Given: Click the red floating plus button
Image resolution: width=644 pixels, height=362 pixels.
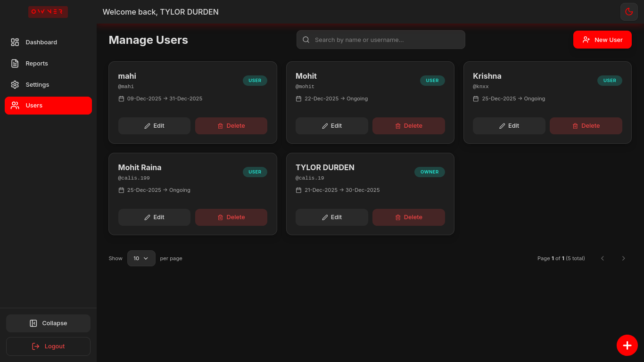Looking at the screenshot, I should pyautogui.click(x=627, y=345).
